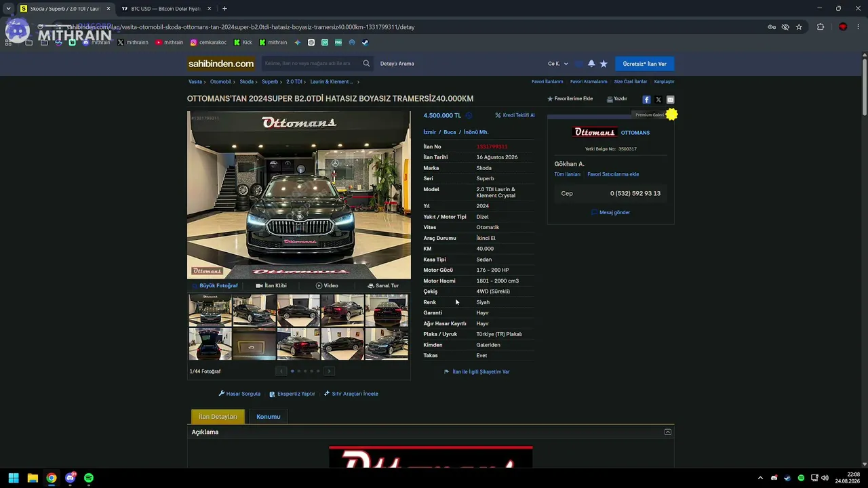Click the search magnifier icon
The height and width of the screenshot is (488, 868).
pyautogui.click(x=366, y=64)
